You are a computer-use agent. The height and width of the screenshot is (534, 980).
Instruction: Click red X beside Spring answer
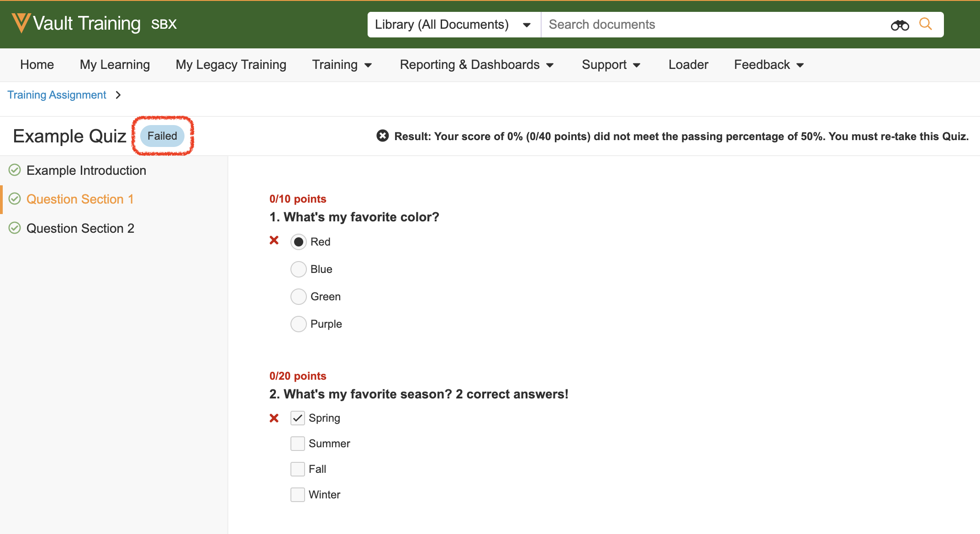(x=274, y=418)
